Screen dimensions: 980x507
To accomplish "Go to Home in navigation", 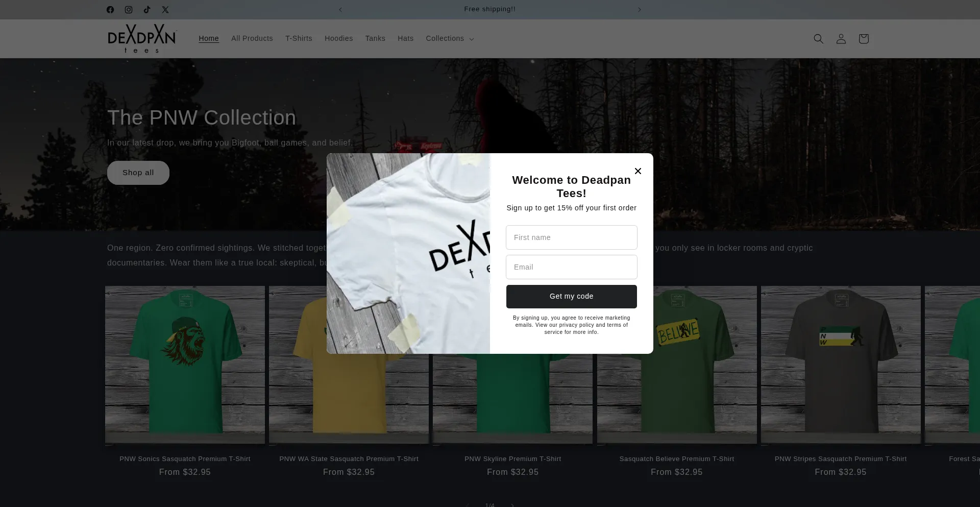I will click(209, 39).
